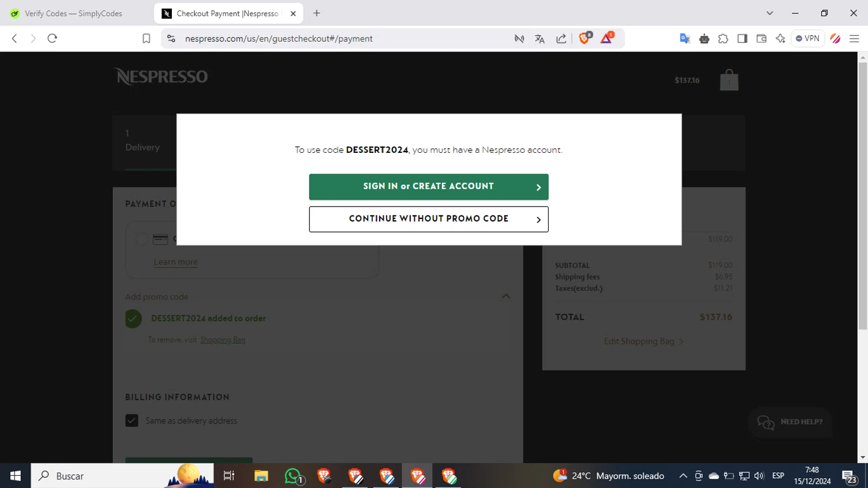Toggle the browser sidebar panel

(742, 39)
